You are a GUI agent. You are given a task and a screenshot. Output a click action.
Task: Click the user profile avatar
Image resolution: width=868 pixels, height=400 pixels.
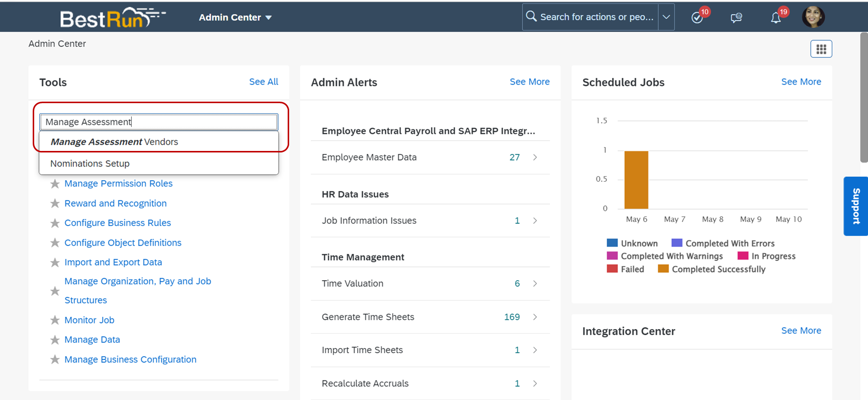[813, 17]
